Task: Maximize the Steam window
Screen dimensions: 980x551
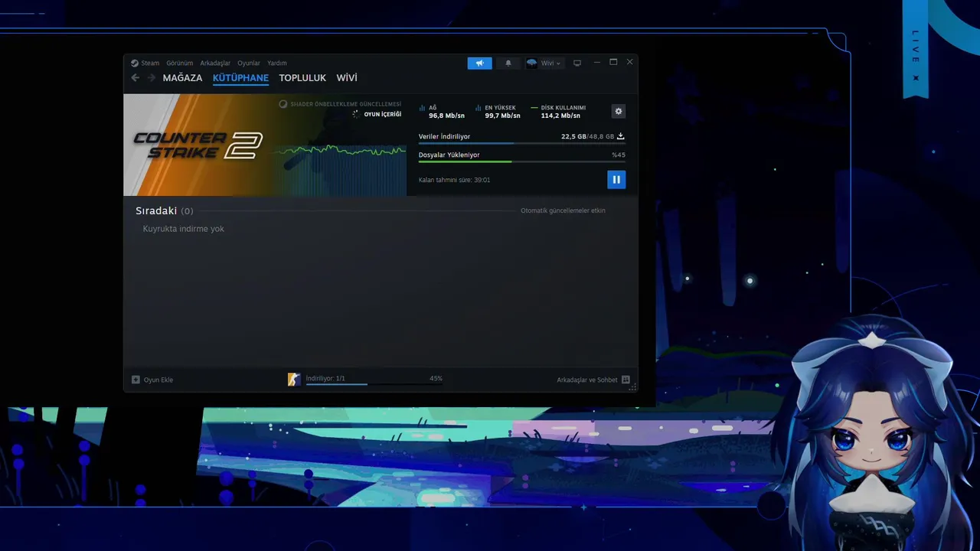Action: click(x=613, y=63)
